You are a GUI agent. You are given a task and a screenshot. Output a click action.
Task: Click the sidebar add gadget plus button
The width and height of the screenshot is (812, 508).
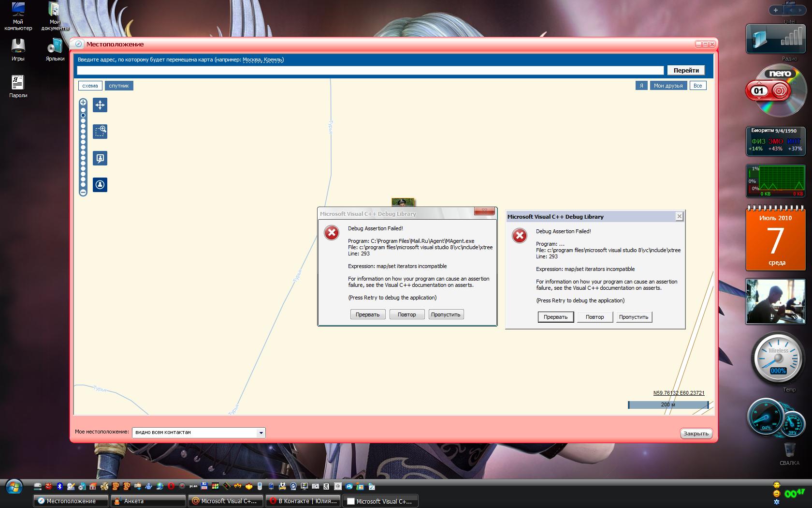click(x=775, y=10)
